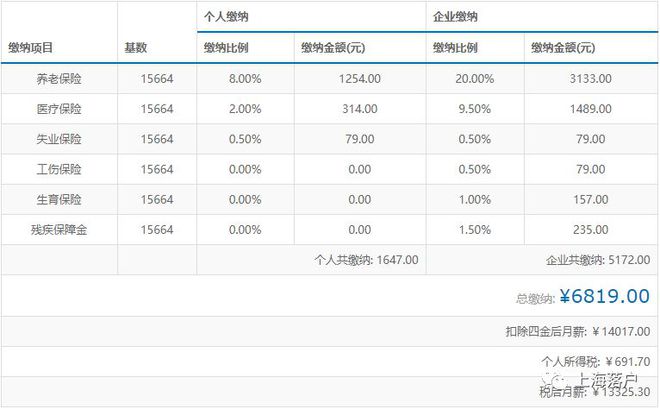
Task: Click personal 0.00% rate in 工伤保险 row
Action: click(x=245, y=169)
